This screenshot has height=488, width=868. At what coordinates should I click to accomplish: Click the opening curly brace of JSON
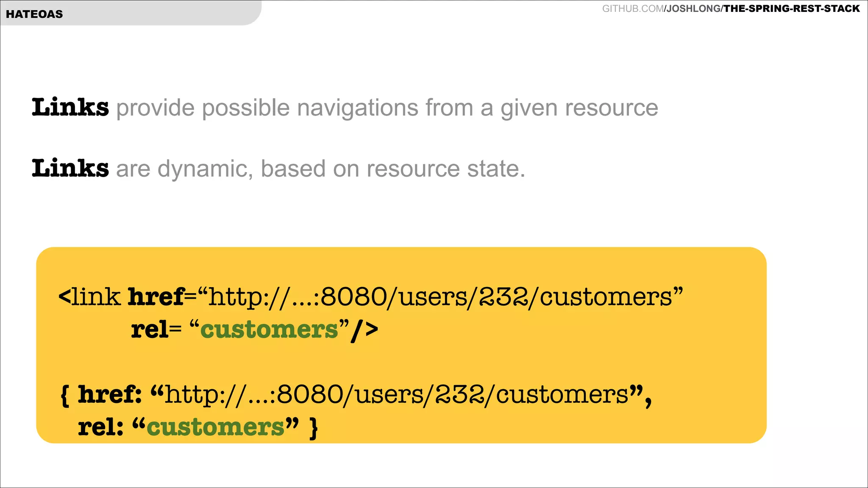coord(65,395)
